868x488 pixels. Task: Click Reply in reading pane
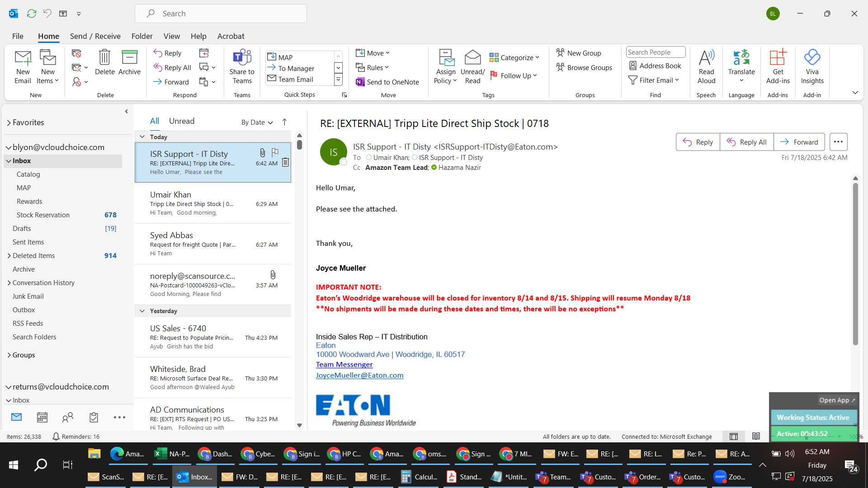coord(698,142)
